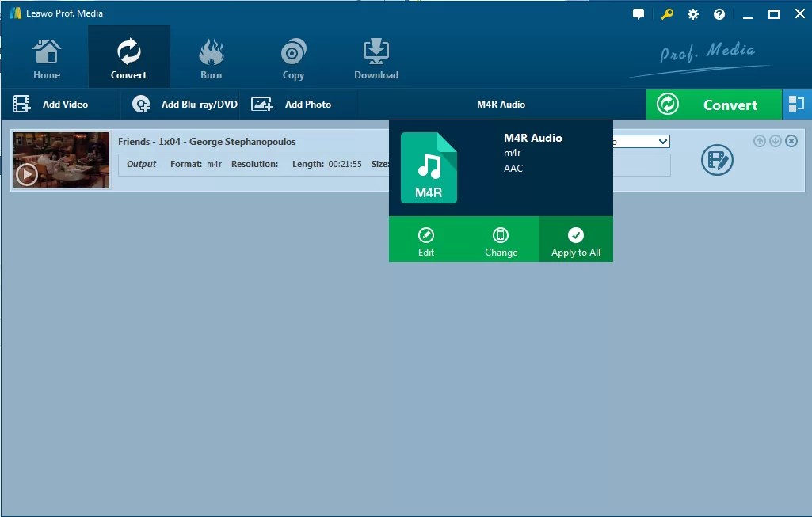Click the feedback speech bubble icon
The height and width of the screenshot is (517, 812).
click(639, 13)
